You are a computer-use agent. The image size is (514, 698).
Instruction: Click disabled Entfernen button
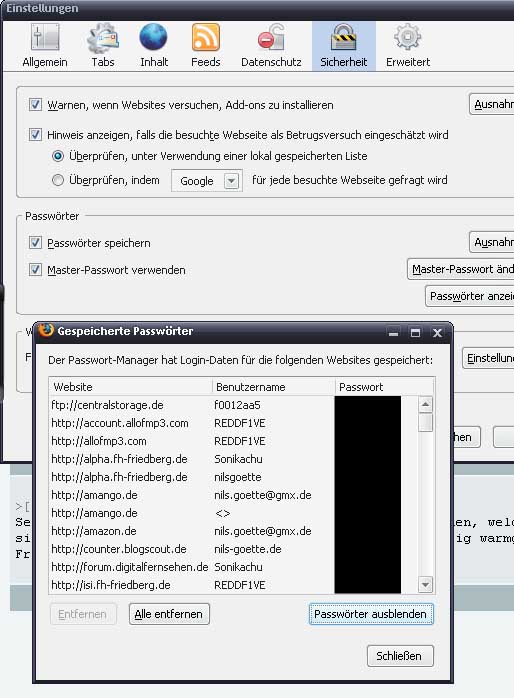(83, 614)
